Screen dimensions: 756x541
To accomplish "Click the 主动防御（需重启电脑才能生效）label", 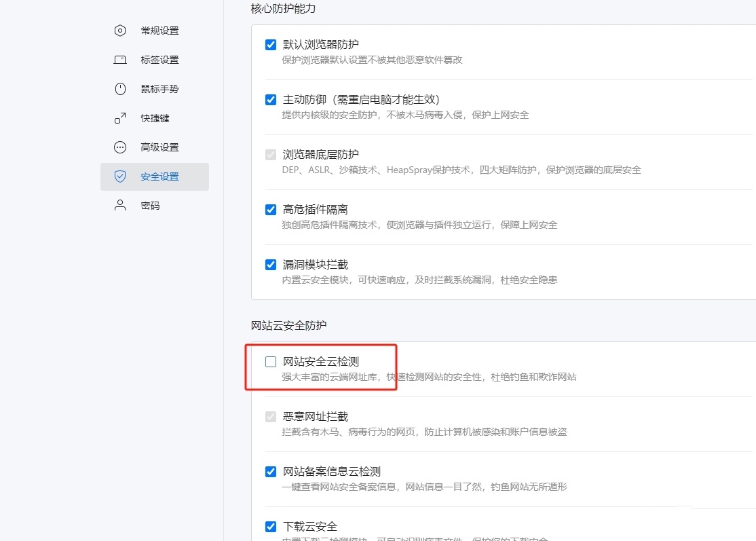I will (361, 100).
